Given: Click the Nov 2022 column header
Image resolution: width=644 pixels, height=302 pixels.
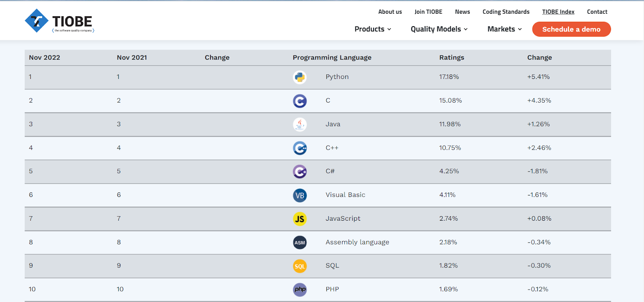Looking at the screenshot, I should click(x=44, y=58).
